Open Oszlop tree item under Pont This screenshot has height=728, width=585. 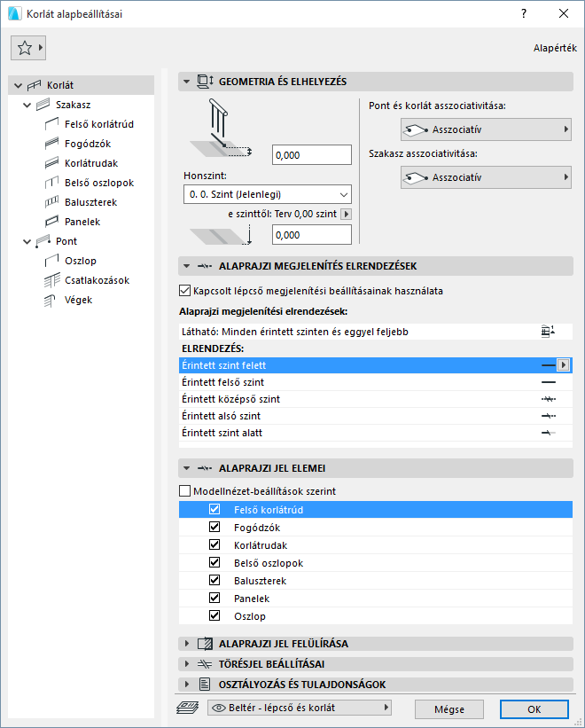(x=81, y=261)
